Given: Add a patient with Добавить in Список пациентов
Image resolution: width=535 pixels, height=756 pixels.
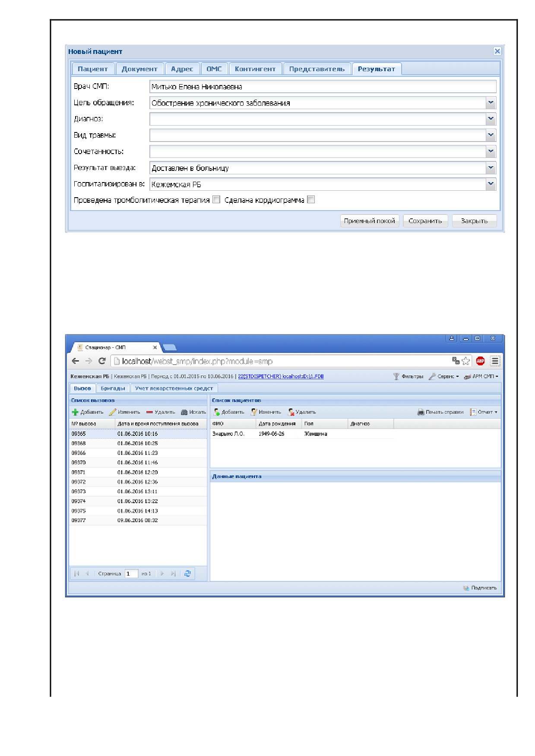Looking at the screenshot, I should (x=229, y=412).
